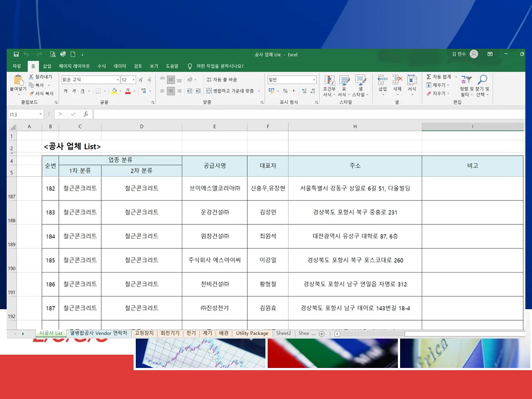
Task: Cut selection with 잘라내기
Action: coord(40,77)
